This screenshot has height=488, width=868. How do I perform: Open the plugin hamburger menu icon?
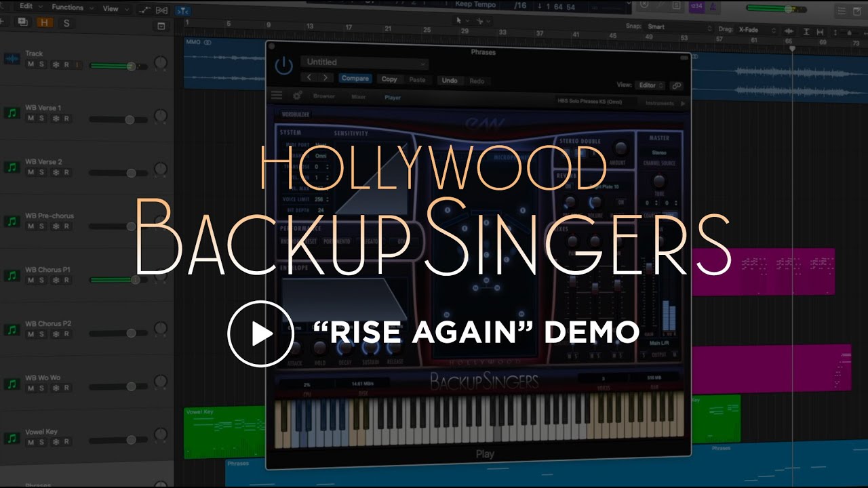(277, 96)
